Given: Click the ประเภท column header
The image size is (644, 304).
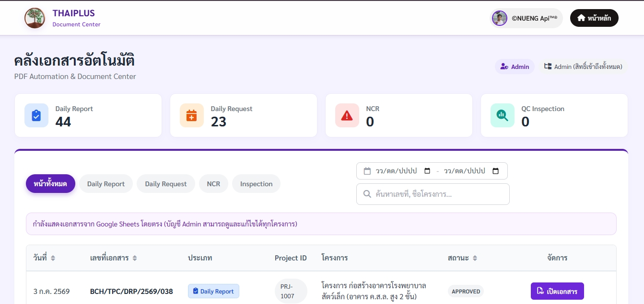Looking at the screenshot, I should [x=200, y=258].
